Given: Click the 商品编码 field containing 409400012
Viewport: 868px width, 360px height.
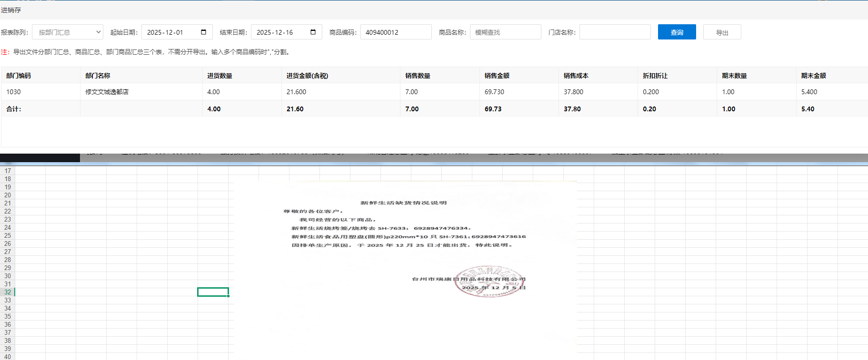Looking at the screenshot, I should coord(395,32).
